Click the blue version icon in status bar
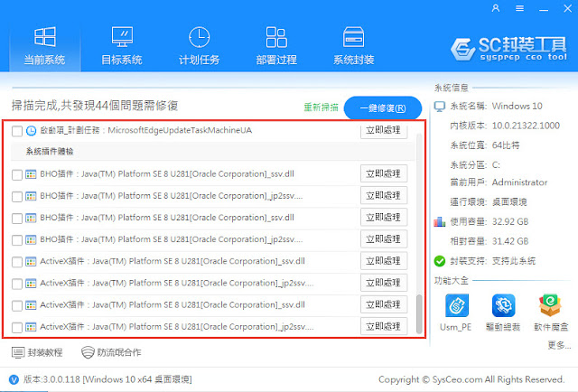Image resolution: width=578 pixels, height=392 pixels. click(14, 379)
